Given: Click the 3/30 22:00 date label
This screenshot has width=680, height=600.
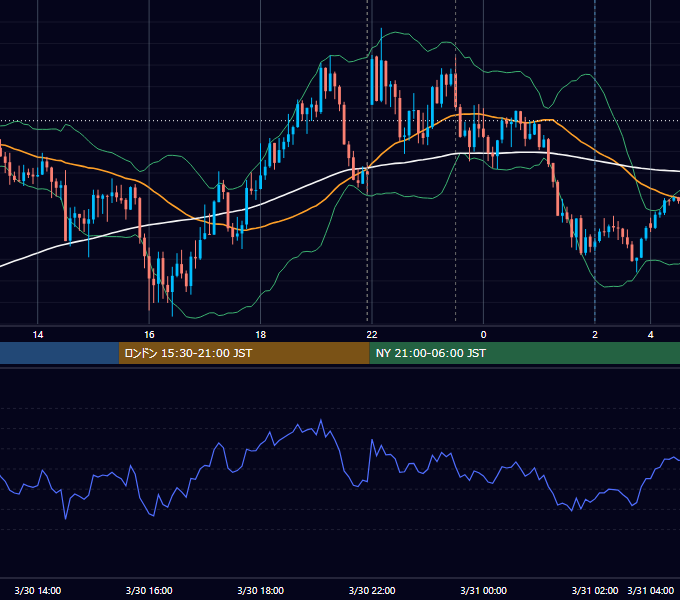Looking at the screenshot, I should coord(372,590).
